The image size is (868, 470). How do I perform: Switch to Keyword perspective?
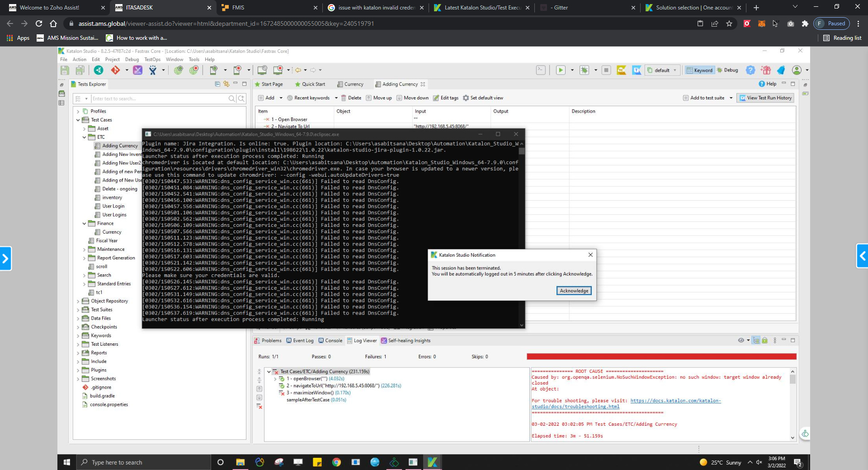tap(699, 70)
